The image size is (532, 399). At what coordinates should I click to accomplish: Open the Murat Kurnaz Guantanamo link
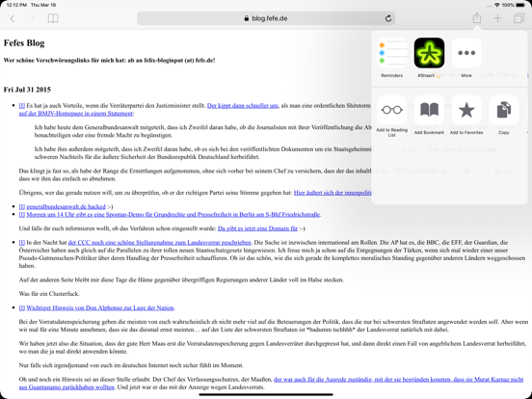point(398,380)
